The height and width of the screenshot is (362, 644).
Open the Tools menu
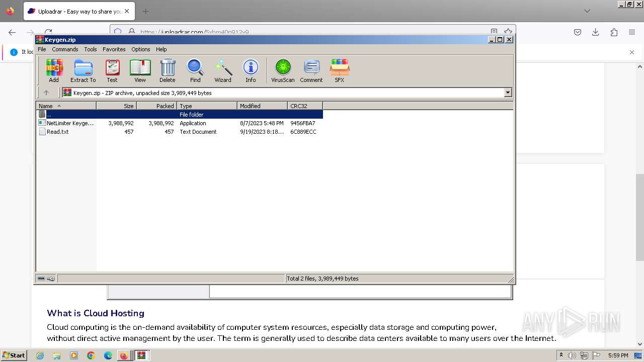[x=91, y=49]
